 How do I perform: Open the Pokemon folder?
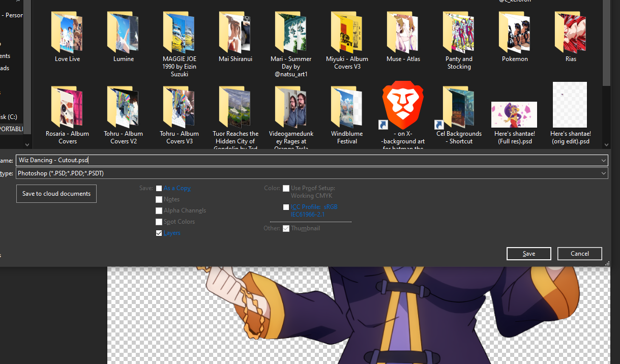[515, 33]
